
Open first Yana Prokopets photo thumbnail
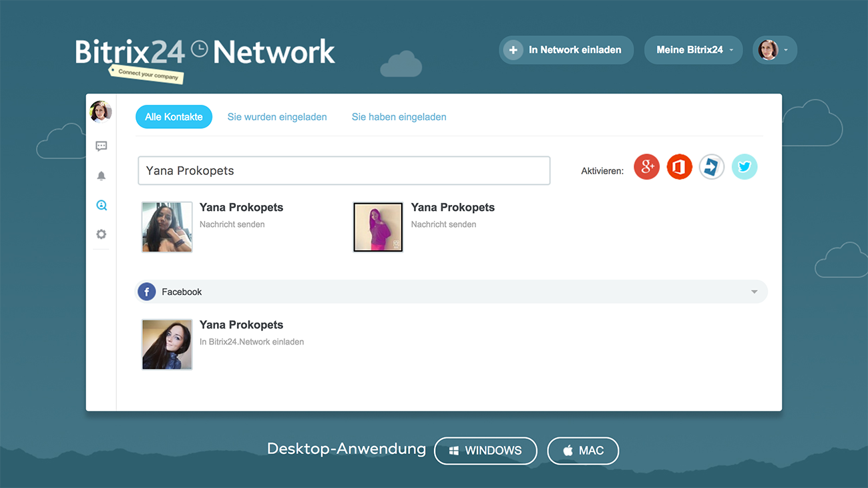point(167,227)
